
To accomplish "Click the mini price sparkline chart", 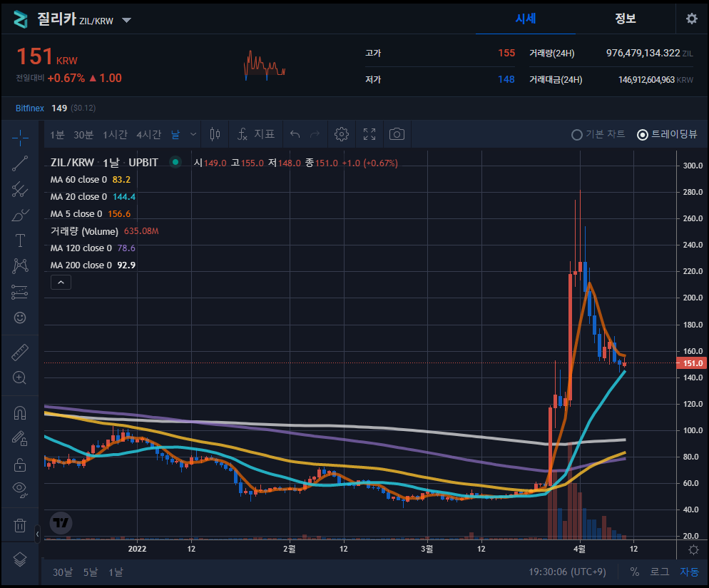I will click(265, 66).
